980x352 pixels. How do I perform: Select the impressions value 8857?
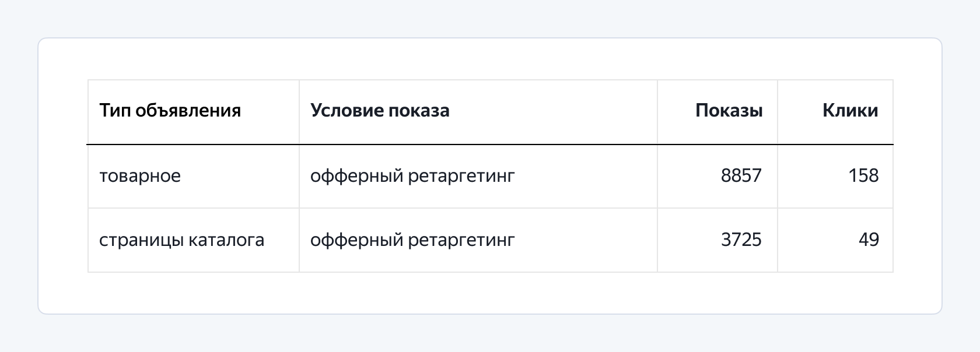click(x=741, y=176)
